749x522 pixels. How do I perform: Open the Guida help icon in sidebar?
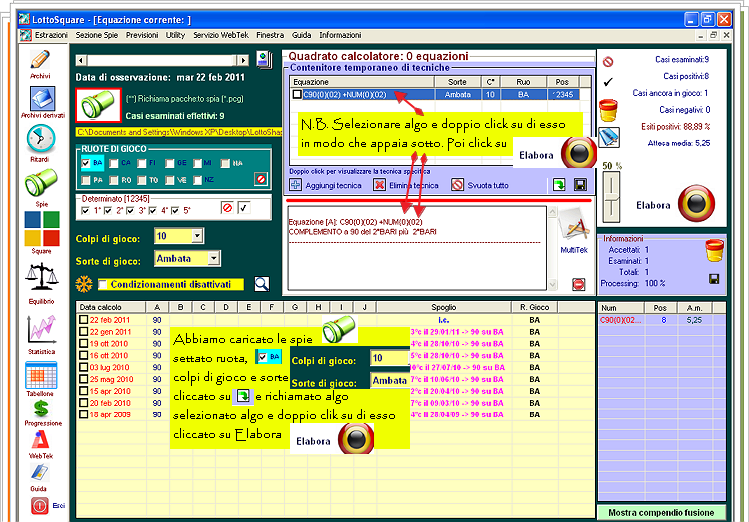(39, 473)
